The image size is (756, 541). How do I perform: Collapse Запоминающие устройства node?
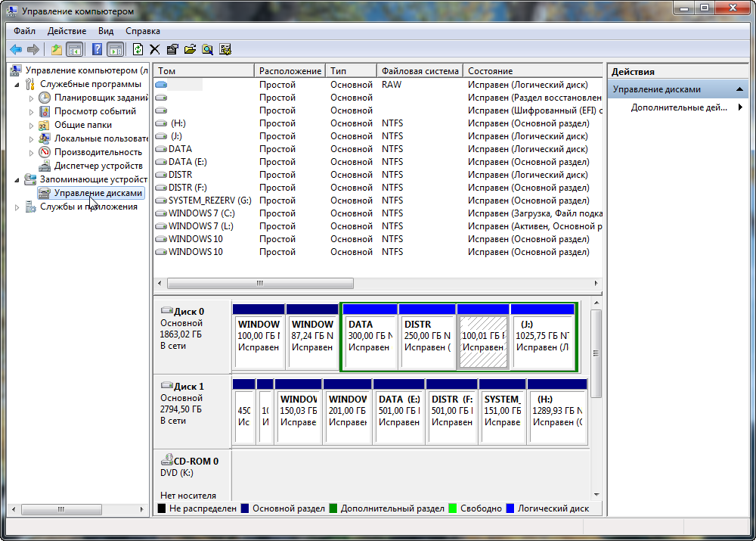click(17, 179)
